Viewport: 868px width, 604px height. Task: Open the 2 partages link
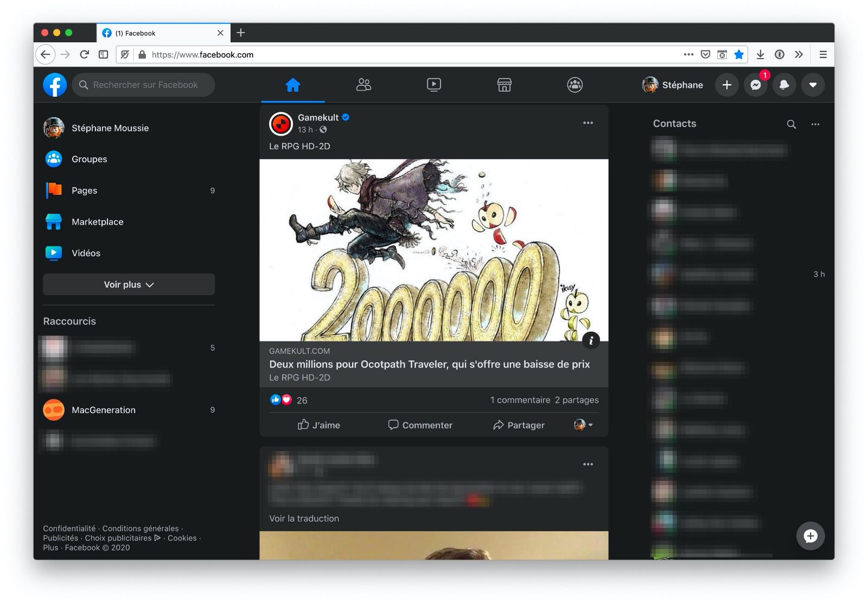pos(577,400)
